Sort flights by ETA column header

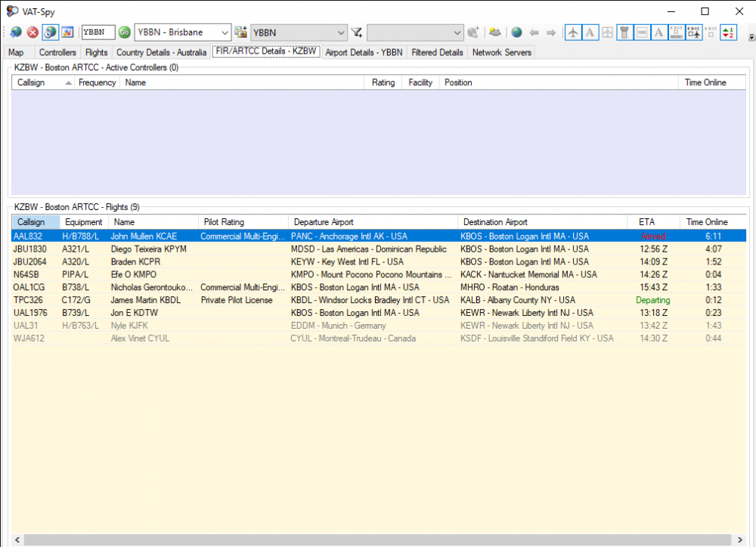[x=646, y=222]
